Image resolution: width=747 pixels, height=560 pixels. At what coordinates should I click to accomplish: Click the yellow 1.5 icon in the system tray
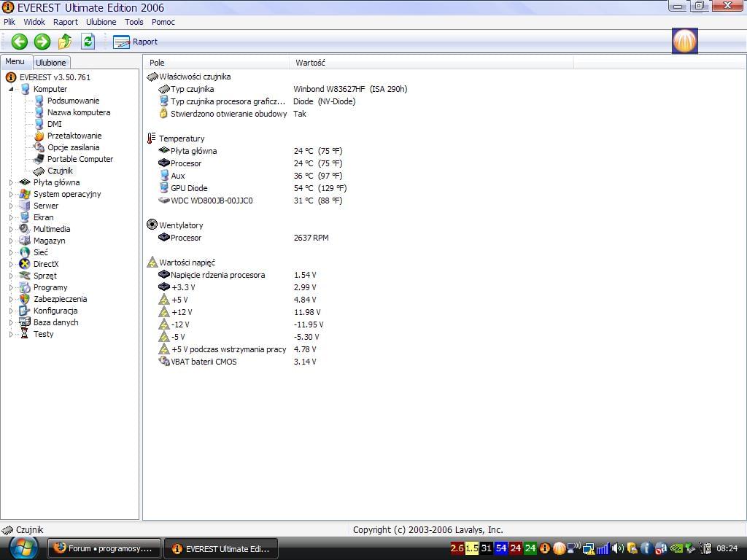click(472, 548)
